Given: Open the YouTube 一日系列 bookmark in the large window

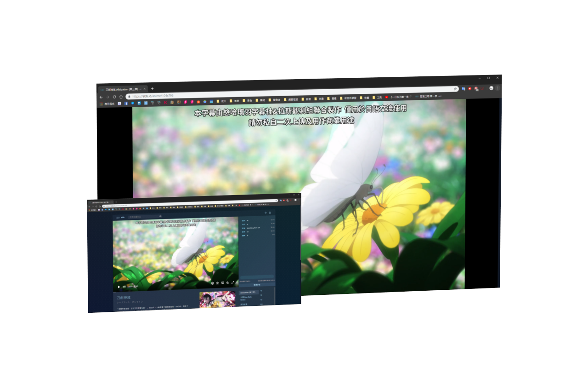Looking at the screenshot, I should point(398,97).
